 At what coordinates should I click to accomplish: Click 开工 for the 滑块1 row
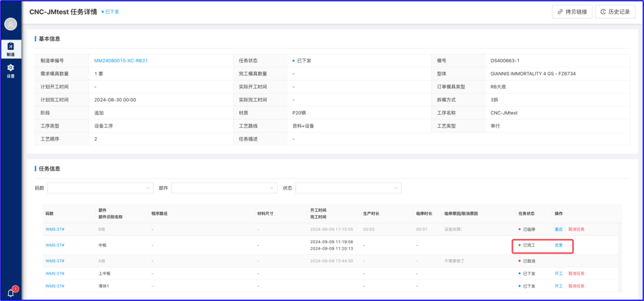click(559, 286)
